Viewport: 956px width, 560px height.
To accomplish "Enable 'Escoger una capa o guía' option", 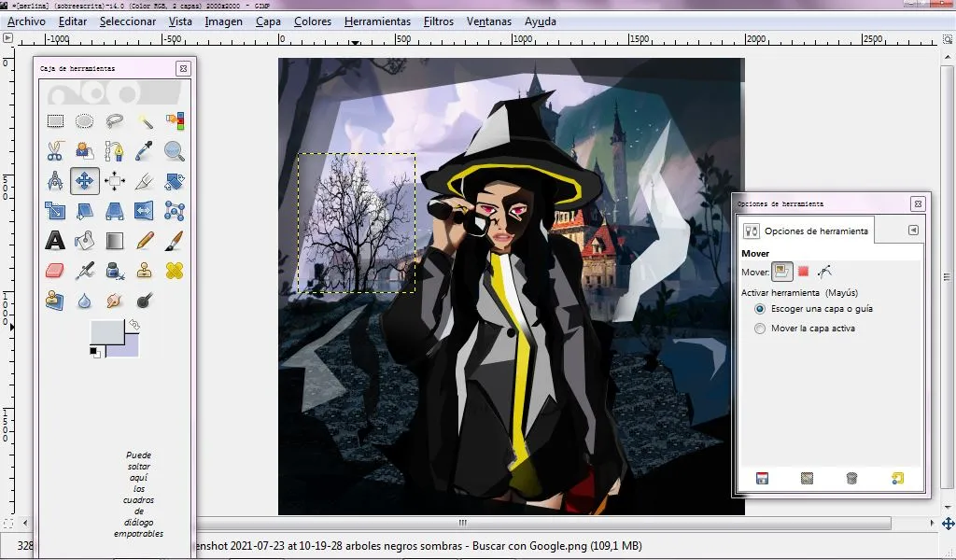I will pyautogui.click(x=760, y=309).
